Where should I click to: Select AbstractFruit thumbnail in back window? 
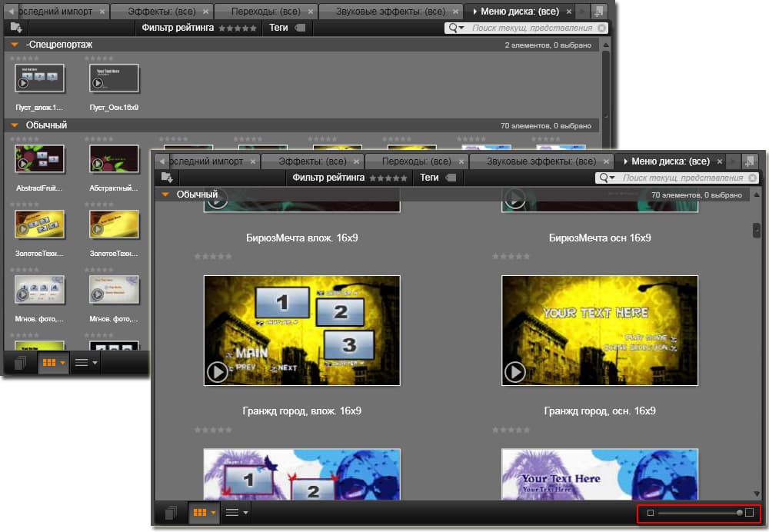click(x=39, y=158)
